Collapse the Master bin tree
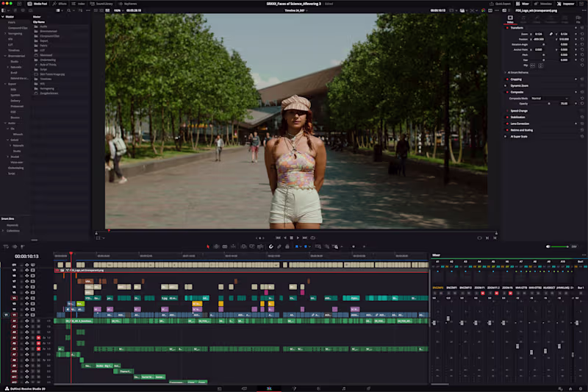Image resolution: width=588 pixels, height=392 pixels. tap(3, 16)
